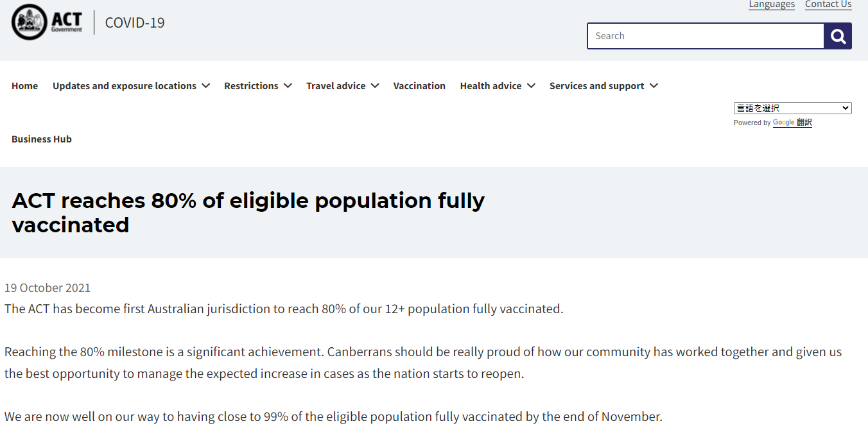Click the Health advice menu label
The height and width of the screenshot is (437, 868).
[x=490, y=86]
